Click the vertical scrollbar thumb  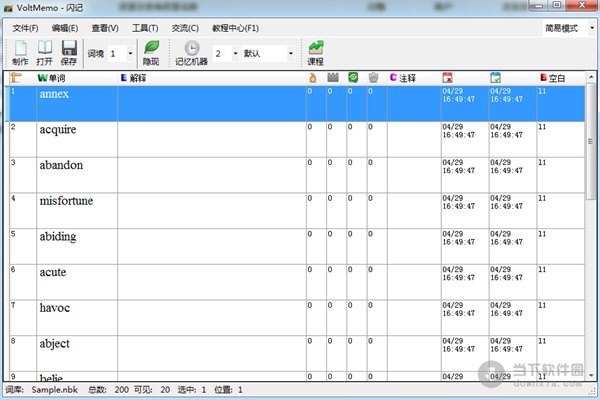591,141
